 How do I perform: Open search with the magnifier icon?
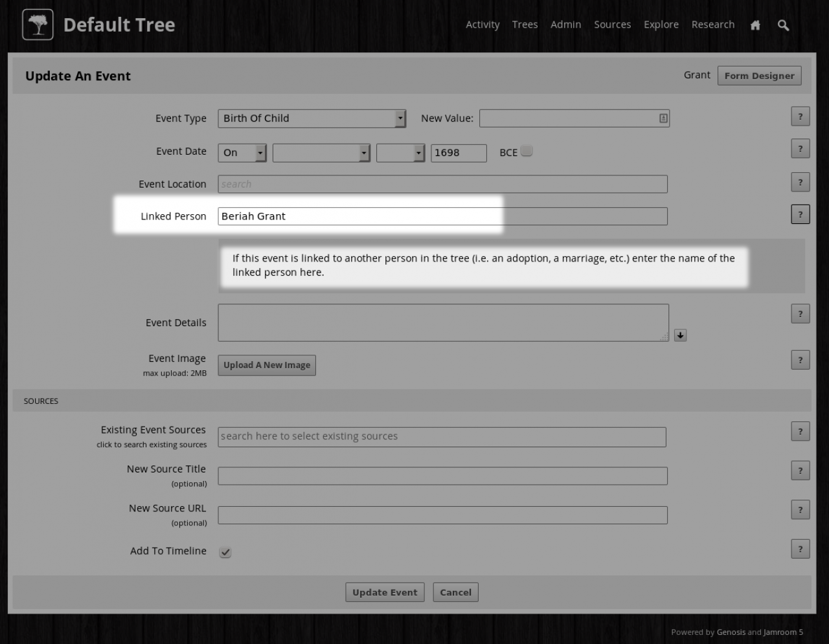tap(783, 25)
